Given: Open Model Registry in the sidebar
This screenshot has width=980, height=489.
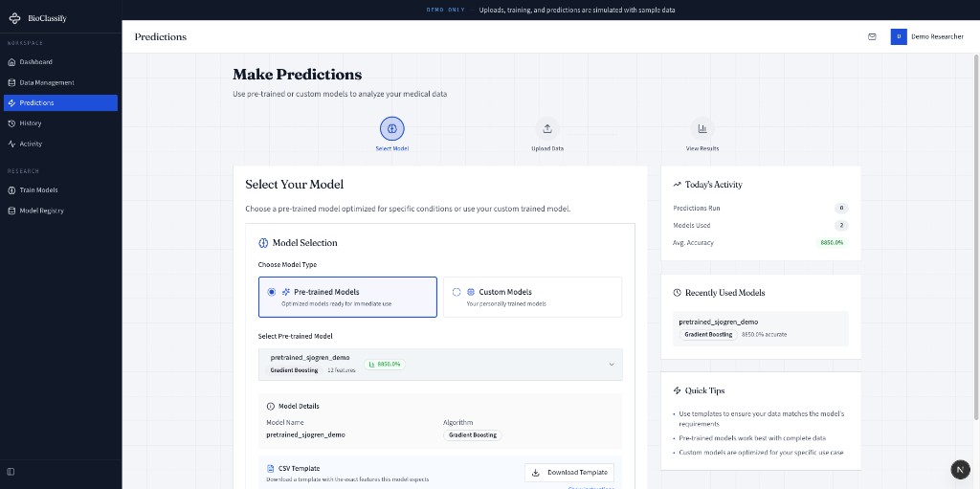Looking at the screenshot, I should point(60,211).
